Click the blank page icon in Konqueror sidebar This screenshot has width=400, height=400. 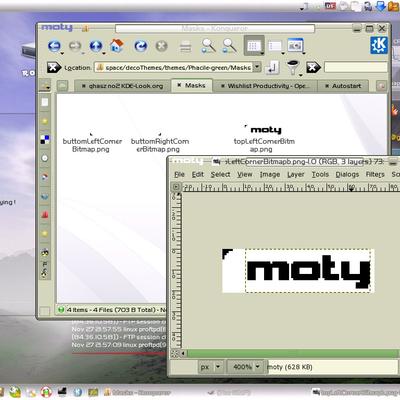[x=45, y=102]
